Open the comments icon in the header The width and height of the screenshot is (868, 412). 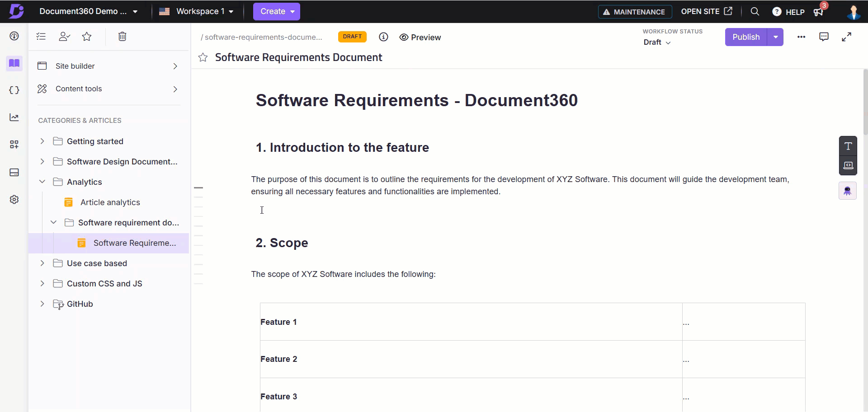(824, 37)
